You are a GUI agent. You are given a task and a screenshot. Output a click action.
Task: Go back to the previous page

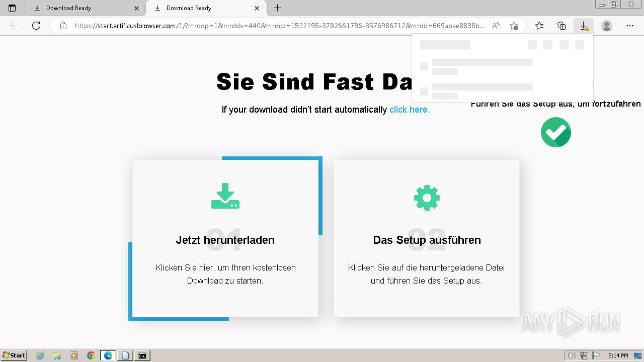coord(14,26)
